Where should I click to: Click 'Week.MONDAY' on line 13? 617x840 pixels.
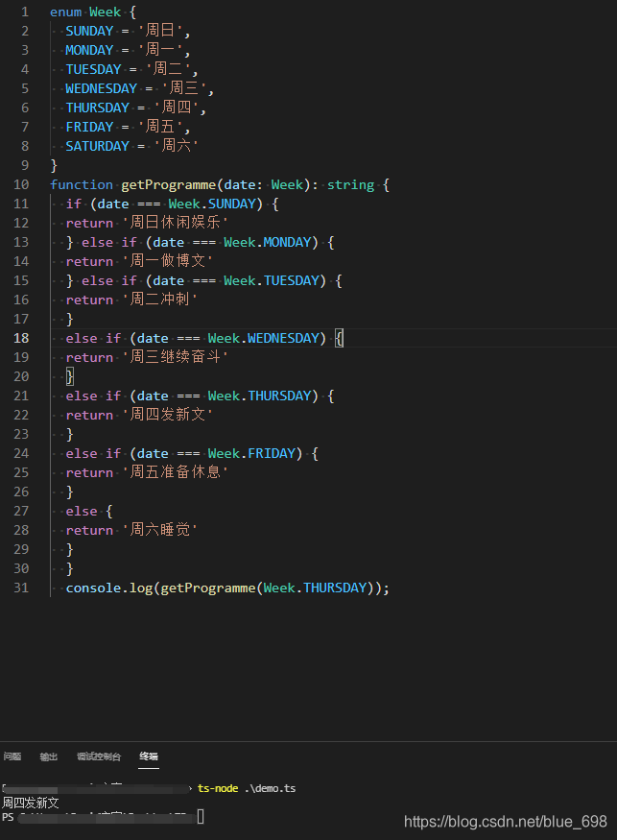(x=268, y=242)
